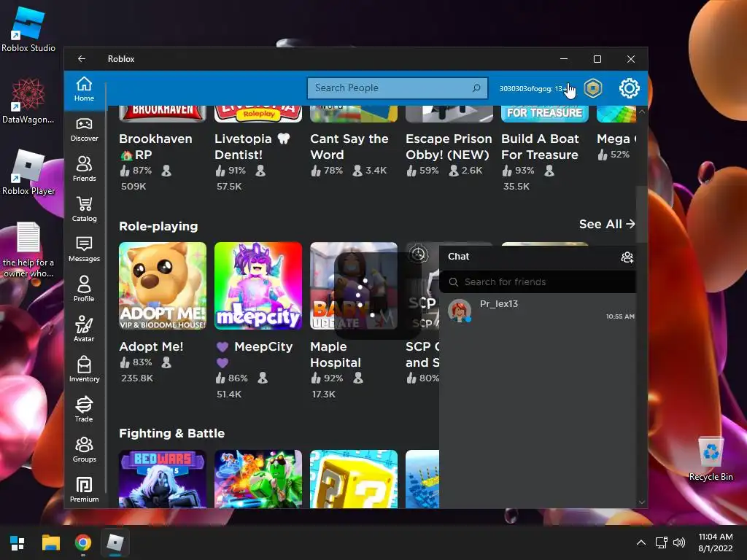
Task: Click the scroll-up arrow of the Roblox scrollbar
Action: click(x=642, y=112)
